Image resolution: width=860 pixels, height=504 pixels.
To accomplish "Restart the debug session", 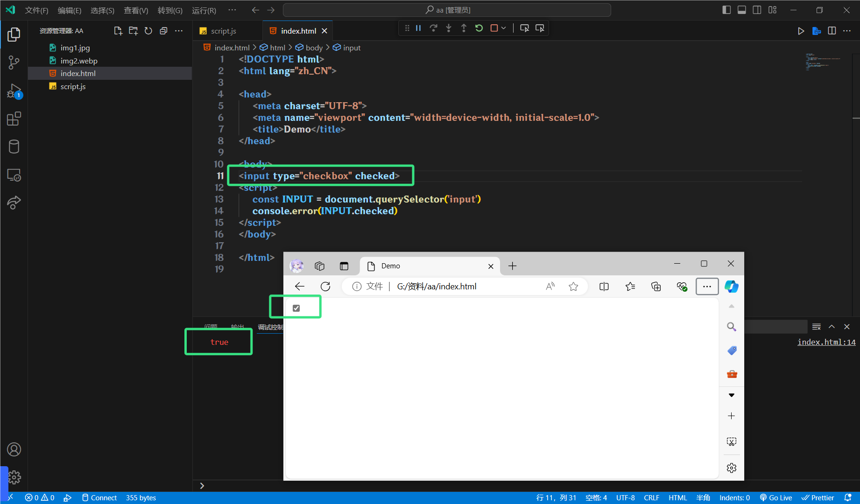I will [479, 28].
